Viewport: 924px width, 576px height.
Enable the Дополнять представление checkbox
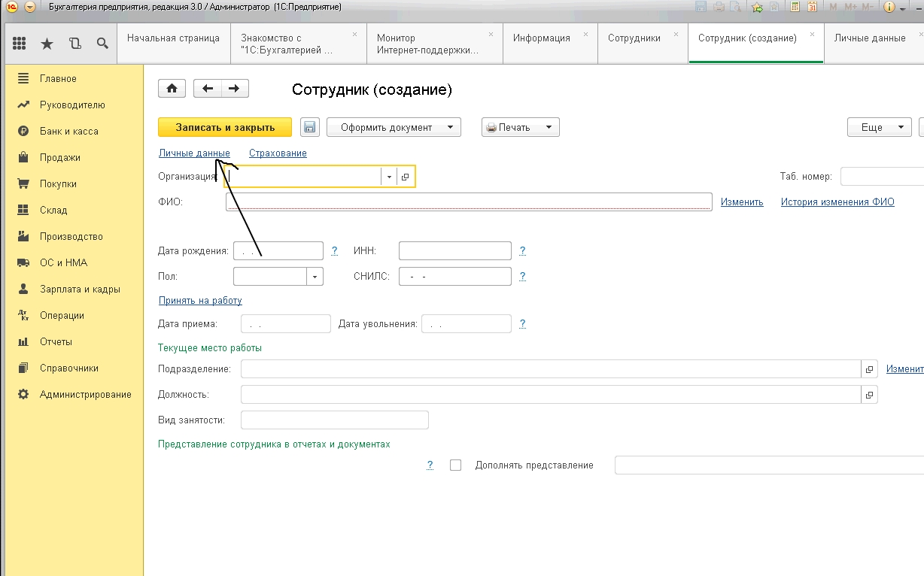pos(455,465)
